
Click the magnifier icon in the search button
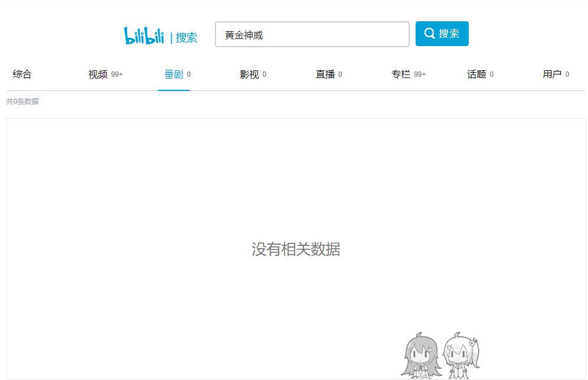point(430,33)
